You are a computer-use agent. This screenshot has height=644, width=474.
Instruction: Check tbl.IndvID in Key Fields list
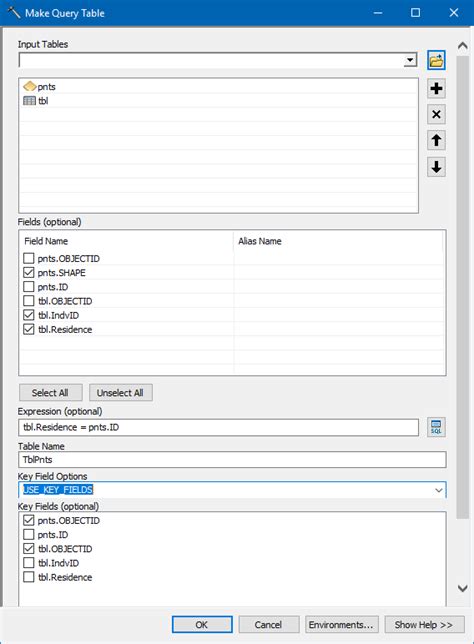click(29, 563)
